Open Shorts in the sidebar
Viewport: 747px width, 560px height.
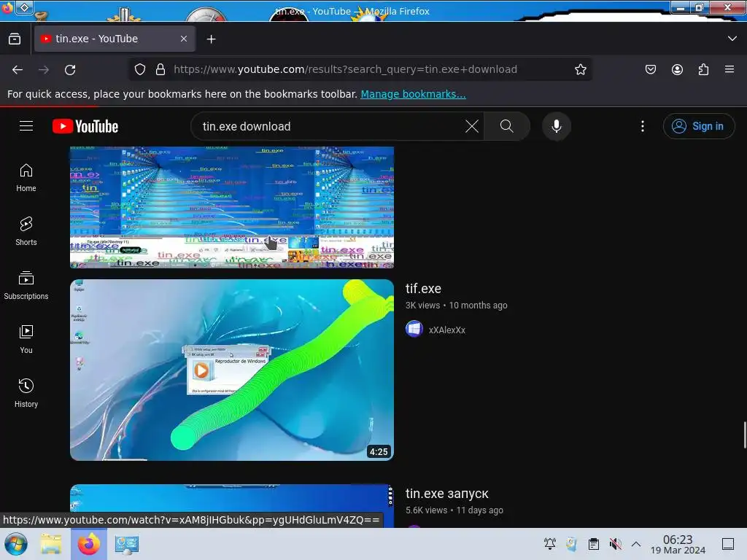click(26, 231)
